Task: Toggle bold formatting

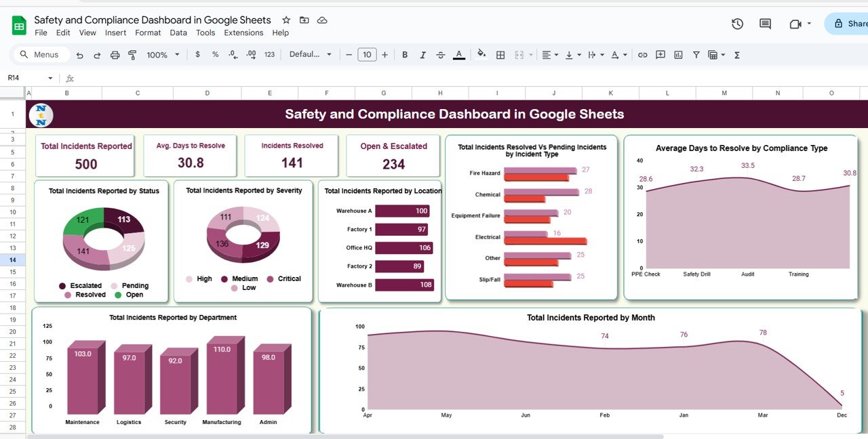Action: pyautogui.click(x=405, y=55)
